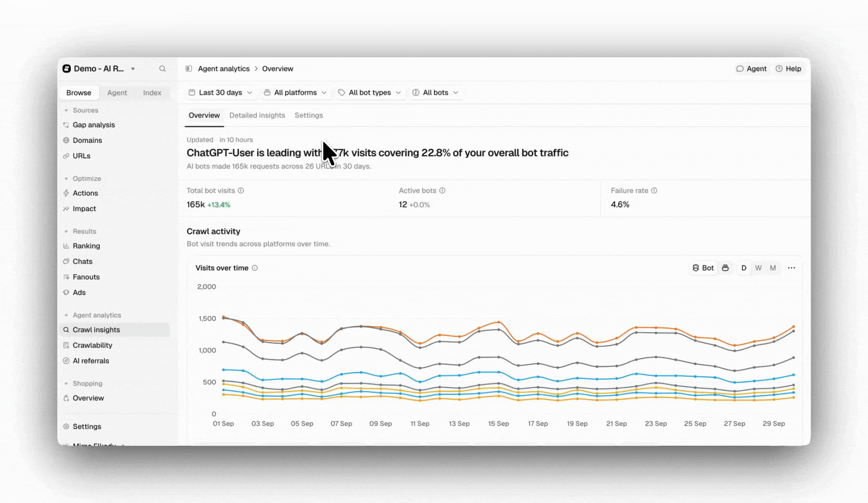The image size is (868, 503).
Task: Click the info icon beside Visits over time
Action: click(255, 268)
